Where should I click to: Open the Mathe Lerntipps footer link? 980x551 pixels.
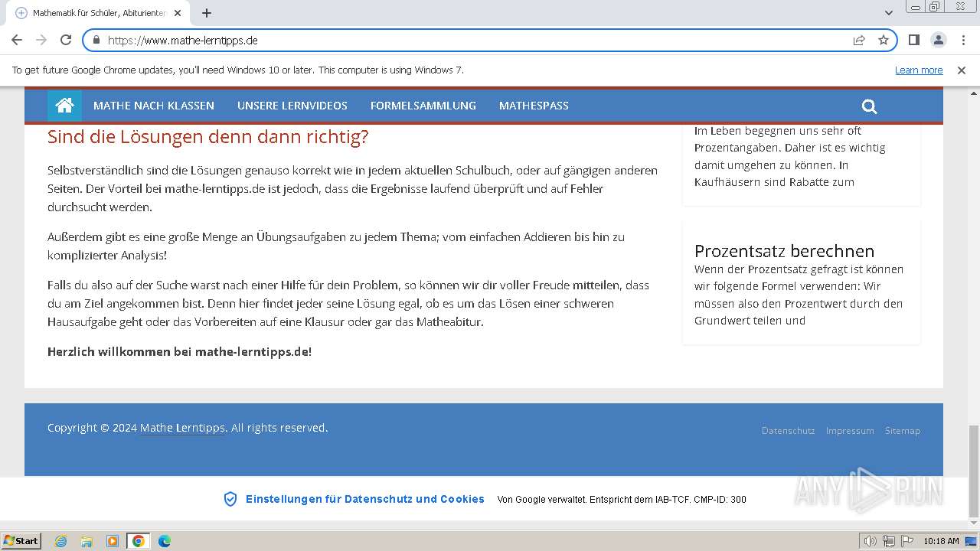pos(182,428)
